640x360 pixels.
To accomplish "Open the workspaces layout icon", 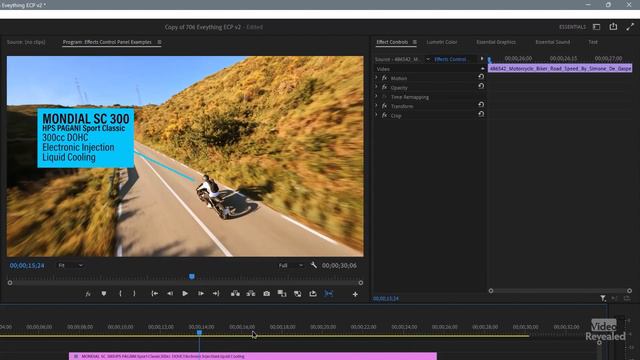I will (596, 27).
